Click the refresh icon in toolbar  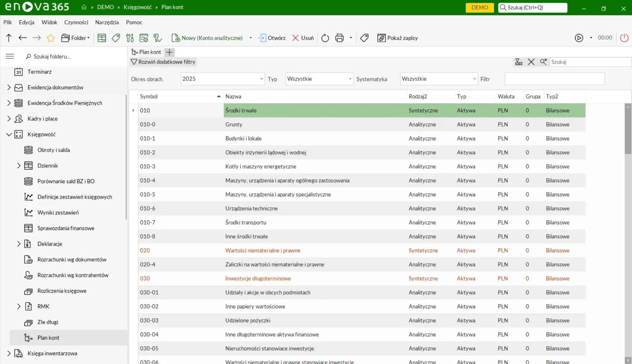coord(325,38)
